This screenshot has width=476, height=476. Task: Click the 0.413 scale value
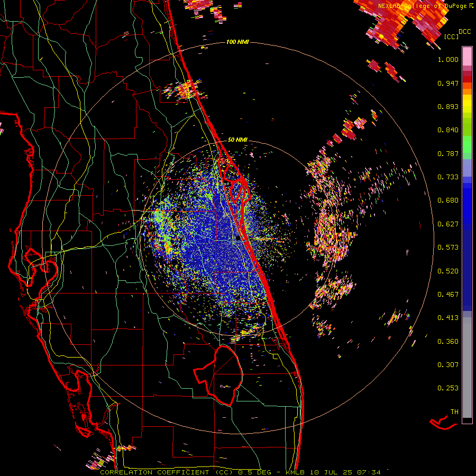448,318
